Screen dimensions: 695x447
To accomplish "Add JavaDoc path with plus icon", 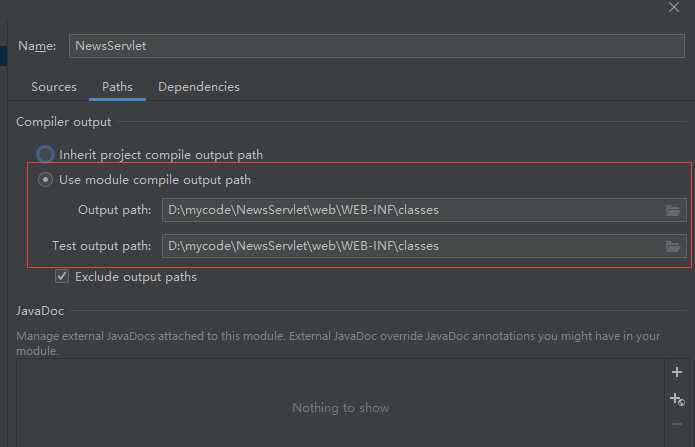I will [x=677, y=372].
